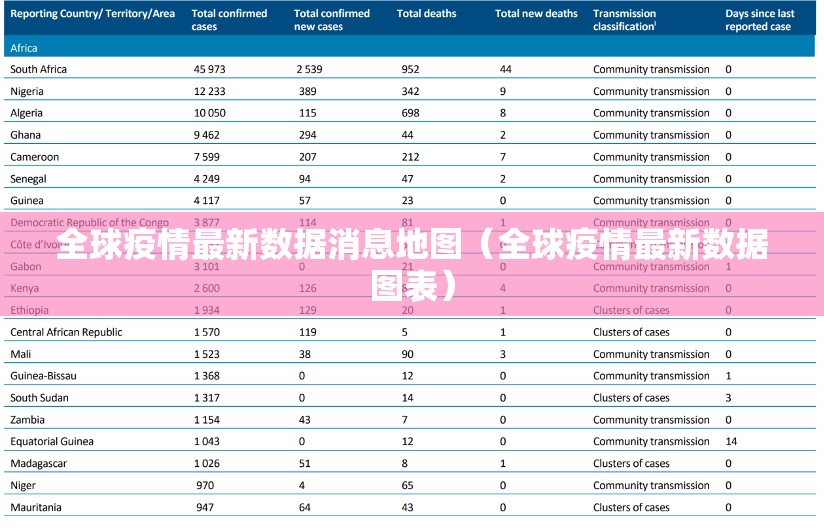Click Ghana's new cases value 294
824x528 pixels.
coord(307,135)
